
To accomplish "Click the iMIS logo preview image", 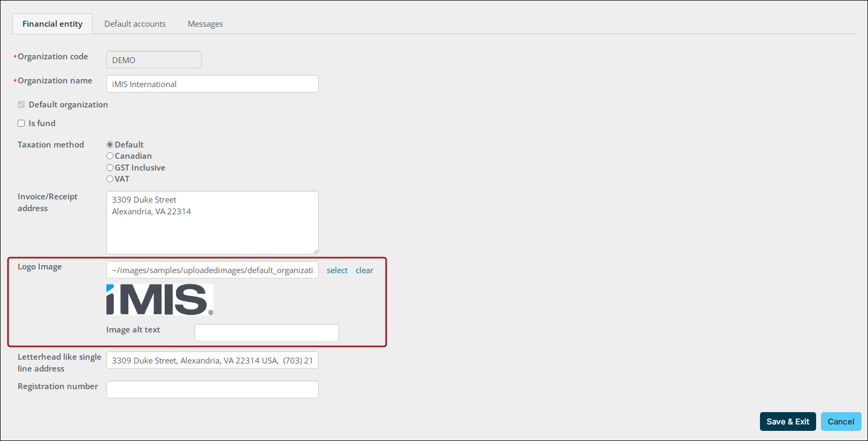I will [160, 300].
